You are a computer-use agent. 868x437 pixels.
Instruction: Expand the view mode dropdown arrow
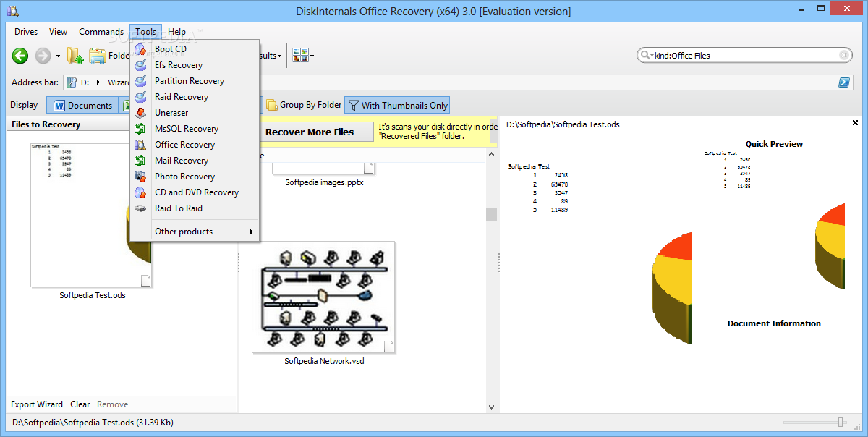click(312, 56)
